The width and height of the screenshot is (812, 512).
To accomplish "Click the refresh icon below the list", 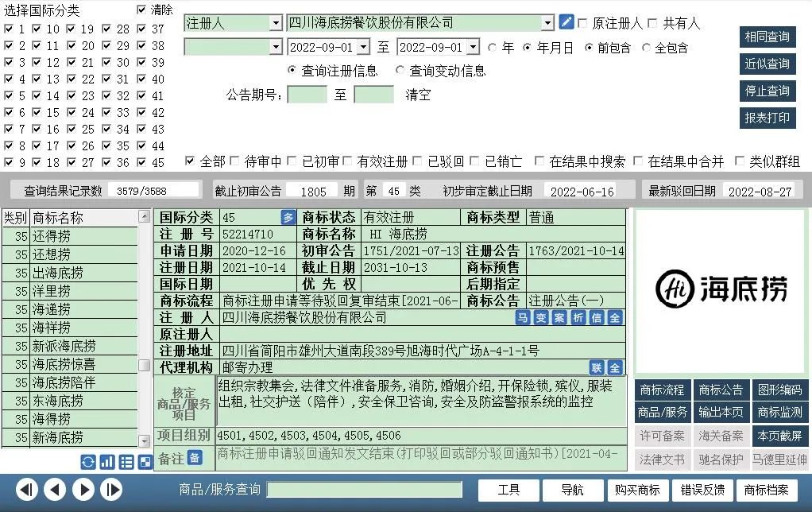I will point(88,462).
